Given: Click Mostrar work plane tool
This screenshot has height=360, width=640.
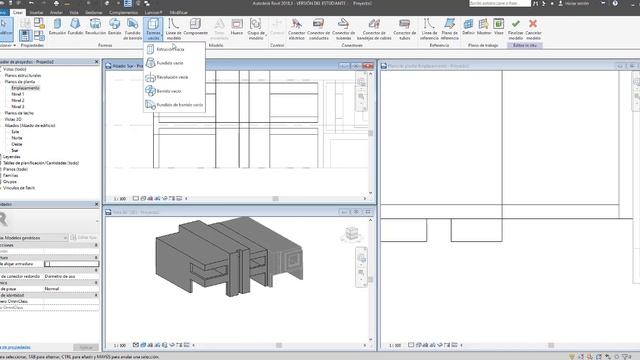Looking at the screenshot, I should point(484,27).
